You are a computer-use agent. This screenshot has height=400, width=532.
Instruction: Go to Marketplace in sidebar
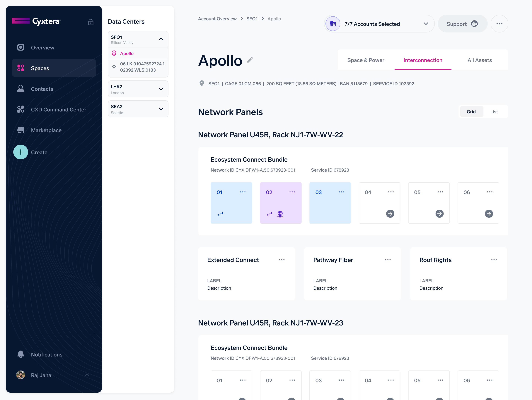tap(54, 130)
